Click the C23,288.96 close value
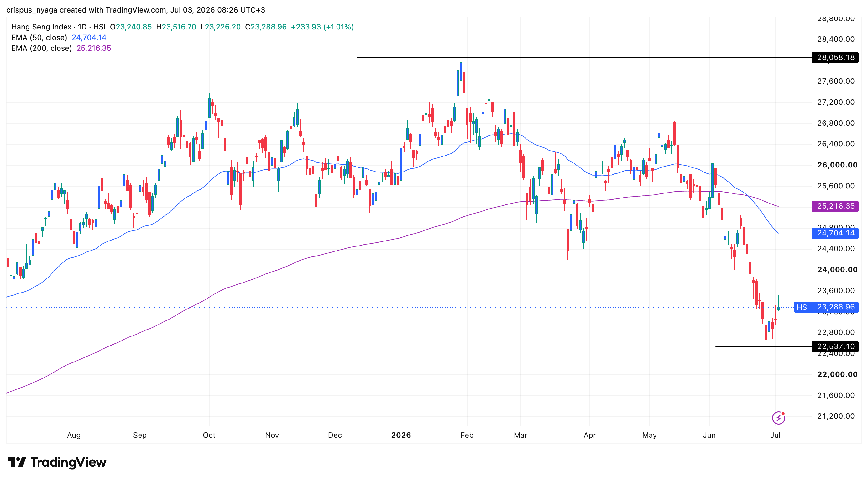The image size is (868, 481). 266,27
